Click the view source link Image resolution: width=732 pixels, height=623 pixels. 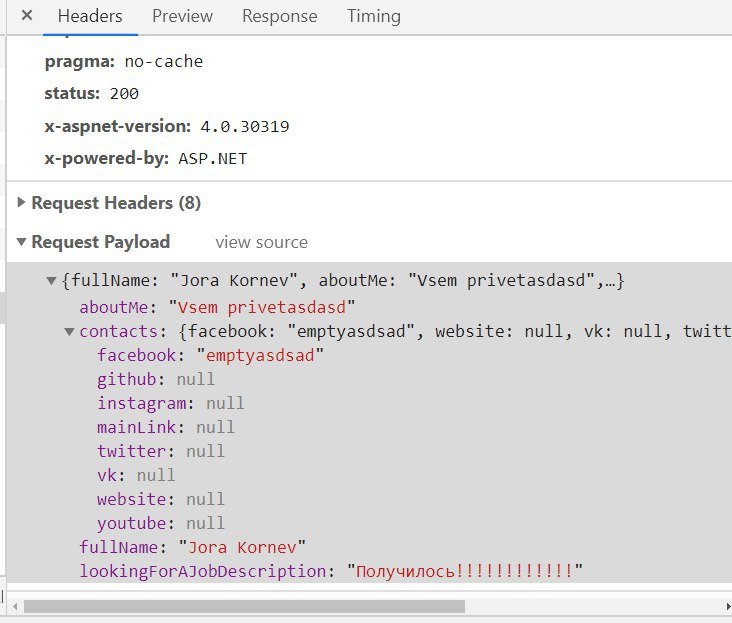tap(261, 242)
